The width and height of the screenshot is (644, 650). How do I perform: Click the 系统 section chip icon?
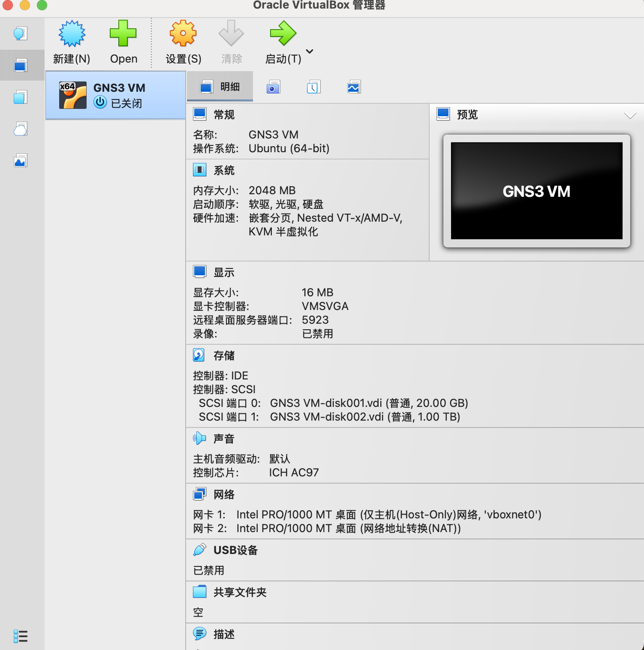[x=200, y=170]
